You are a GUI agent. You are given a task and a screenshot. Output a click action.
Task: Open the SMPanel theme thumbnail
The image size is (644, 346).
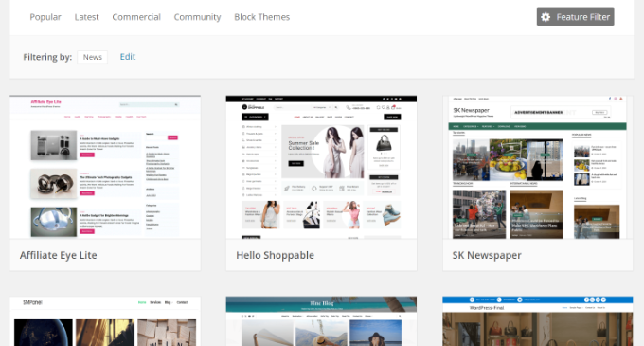[105, 321]
